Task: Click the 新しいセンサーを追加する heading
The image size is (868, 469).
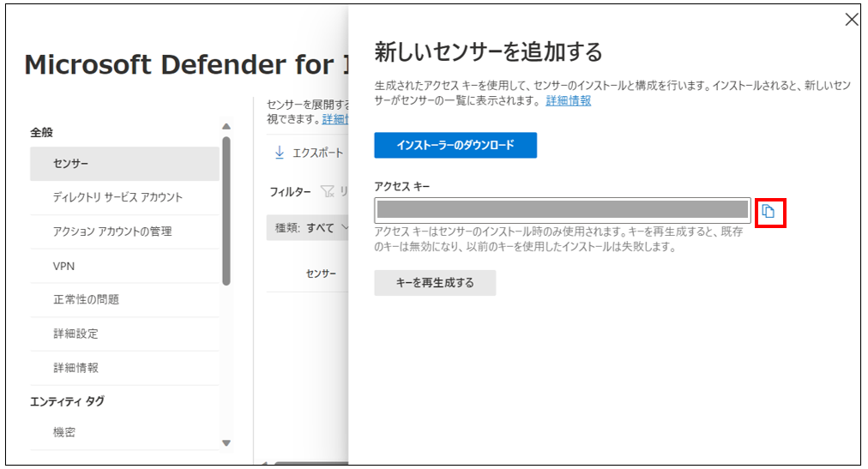Action: [488, 52]
